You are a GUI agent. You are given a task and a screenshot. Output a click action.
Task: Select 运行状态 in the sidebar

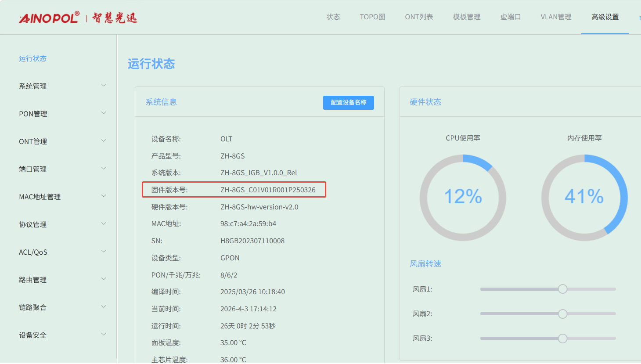point(33,58)
